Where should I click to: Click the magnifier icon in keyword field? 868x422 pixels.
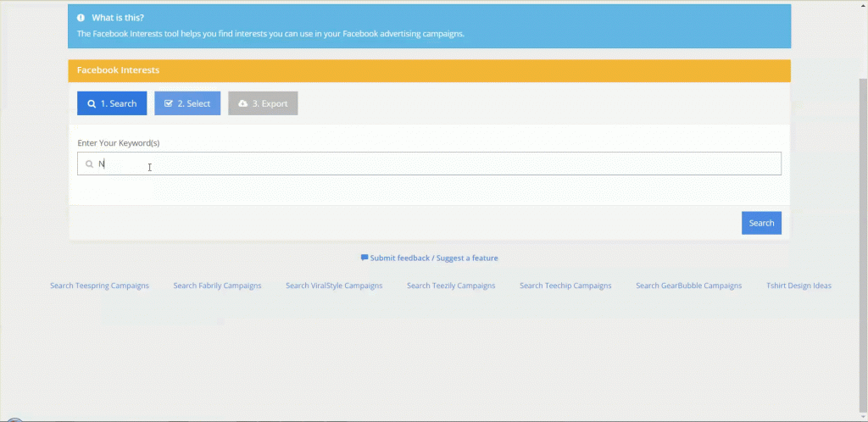coord(89,164)
